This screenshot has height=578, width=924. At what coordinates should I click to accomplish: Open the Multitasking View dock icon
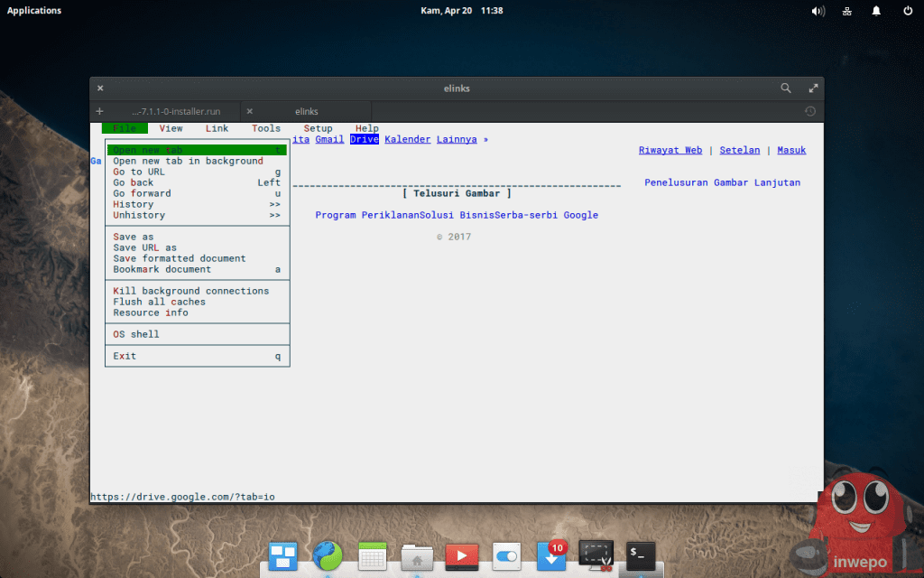(x=282, y=555)
